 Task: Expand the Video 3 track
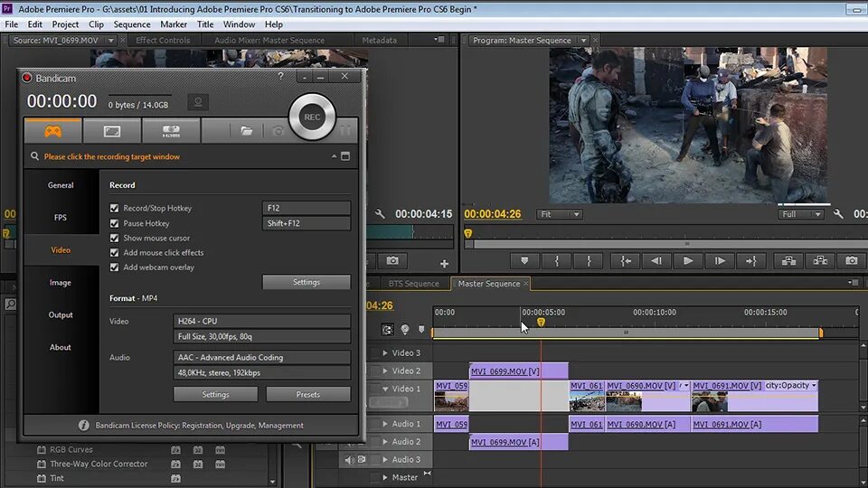coord(385,353)
